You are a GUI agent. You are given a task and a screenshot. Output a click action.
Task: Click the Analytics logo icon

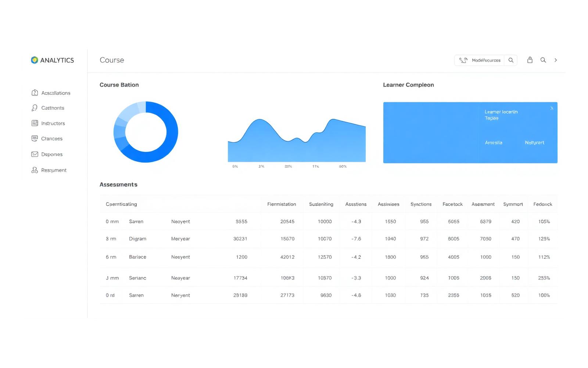pos(35,60)
